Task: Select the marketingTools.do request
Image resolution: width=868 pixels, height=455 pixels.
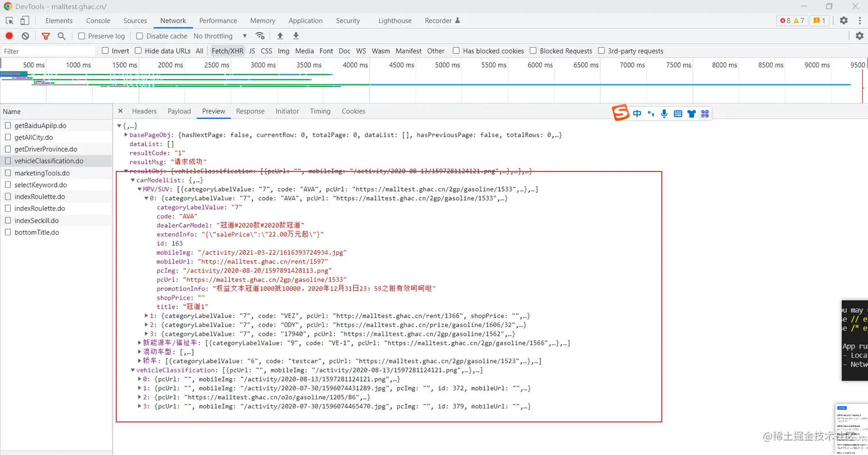Action: (x=56, y=173)
